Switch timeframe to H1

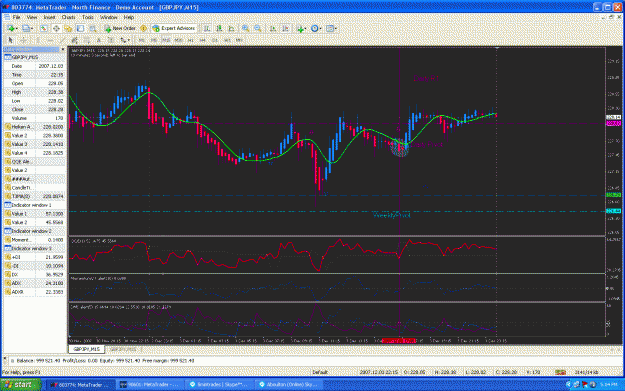[191, 40]
